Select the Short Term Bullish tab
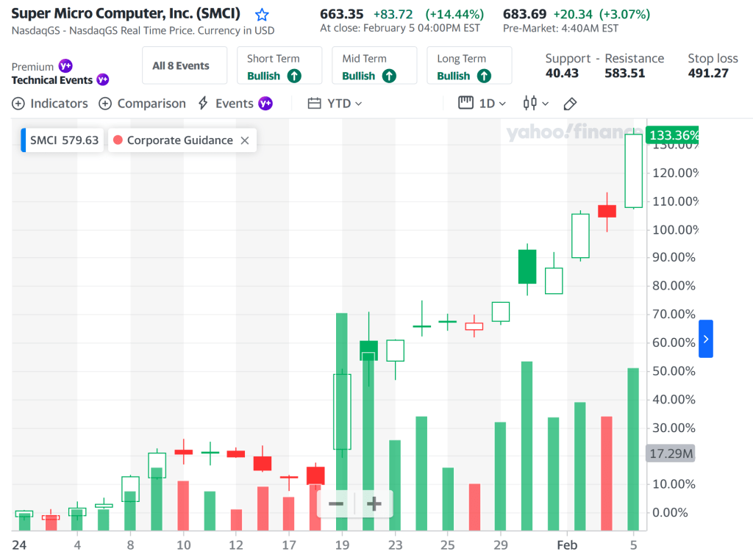 [279, 66]
